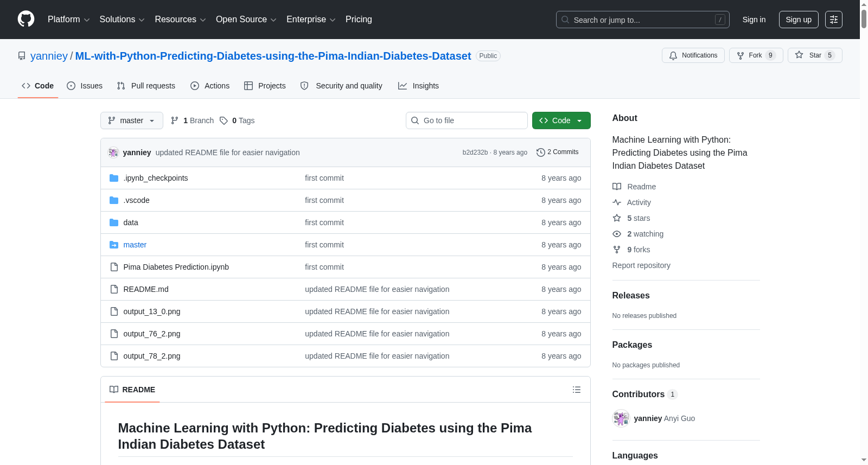Viewport: 868px width, 465px height.
Task: Open the README outline list icon
Action: click(x=576, y=390)
